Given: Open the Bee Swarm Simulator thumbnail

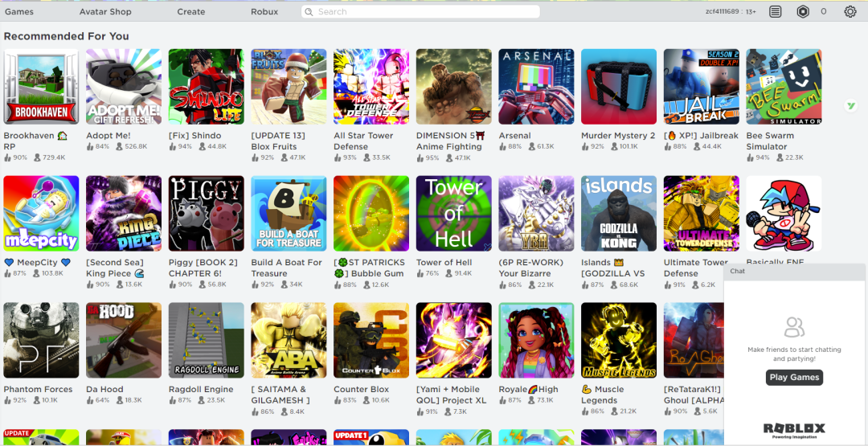Looking at the screenshot, I should point(784,86).
